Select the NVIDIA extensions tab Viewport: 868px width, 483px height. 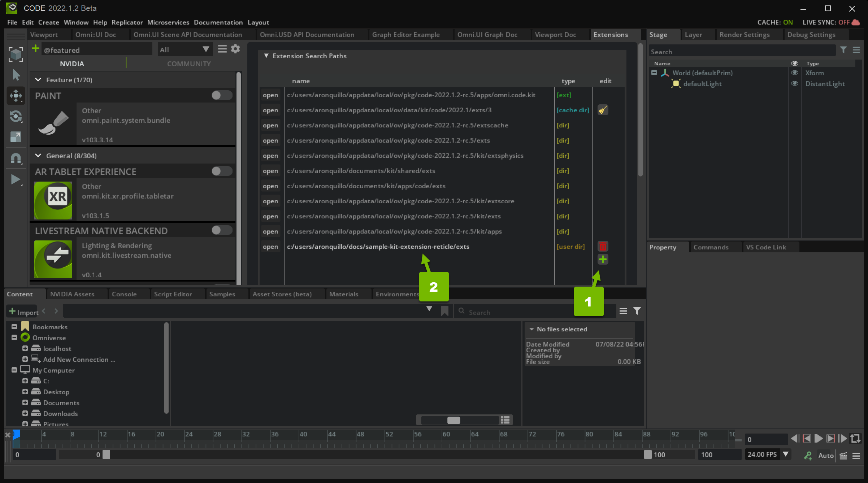(72, 64)
